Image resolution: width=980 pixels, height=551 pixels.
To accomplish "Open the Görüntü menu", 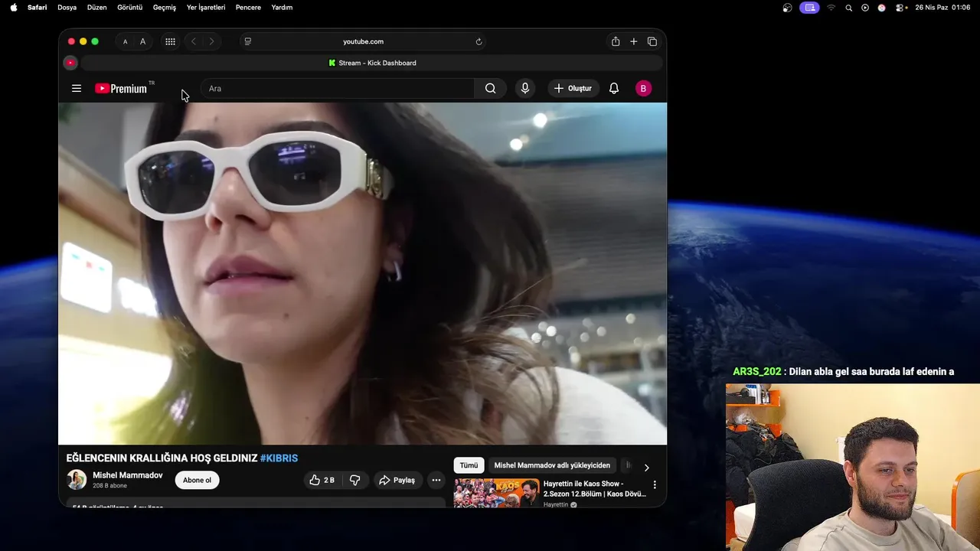I will click(x=129, y=7).
